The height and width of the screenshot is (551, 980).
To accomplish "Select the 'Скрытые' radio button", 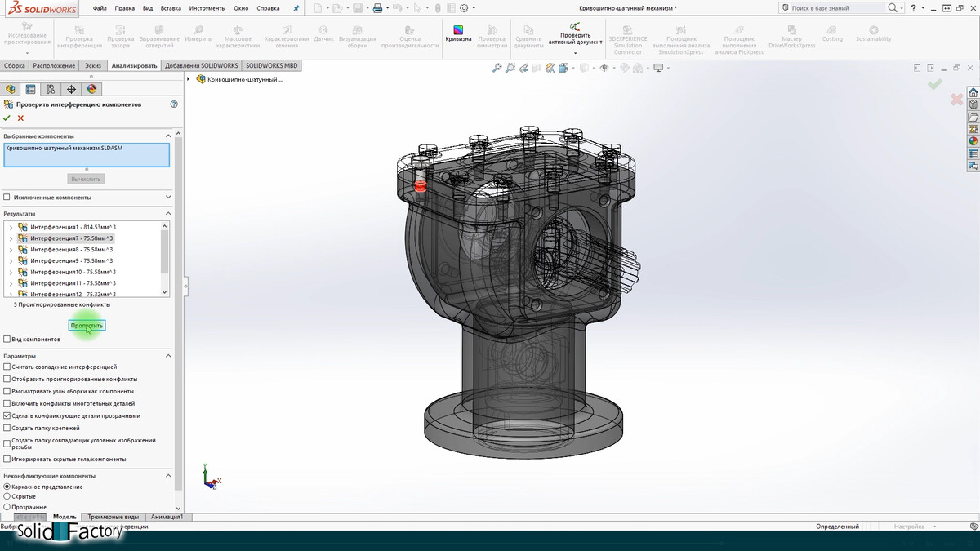I will click(x=7, y=496).
